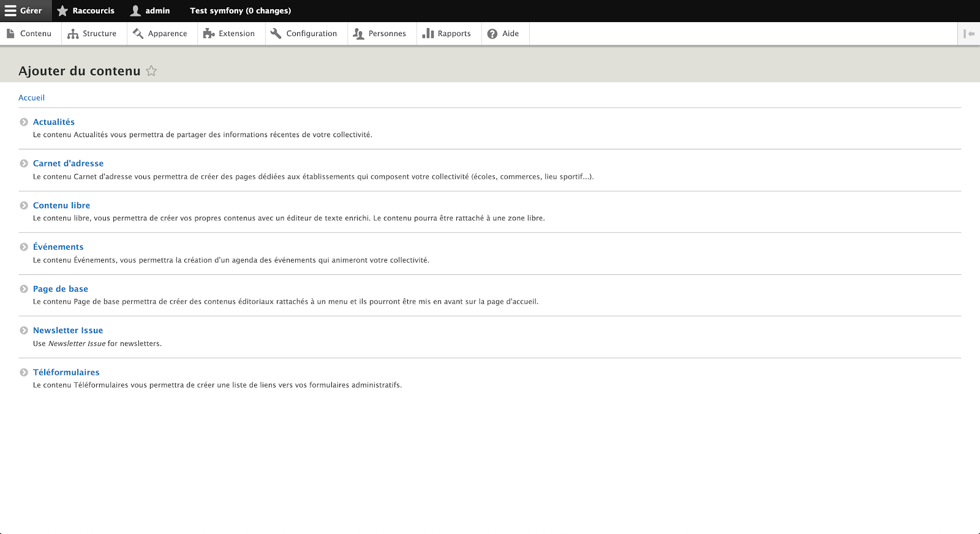Click the Rapports bar chart icon
The image size is (980, 534).
(428, 34)
